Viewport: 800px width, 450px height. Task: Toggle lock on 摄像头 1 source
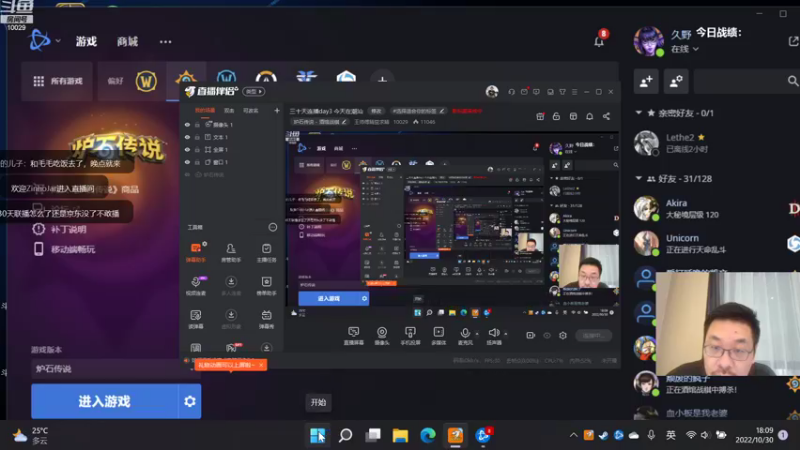197,125
